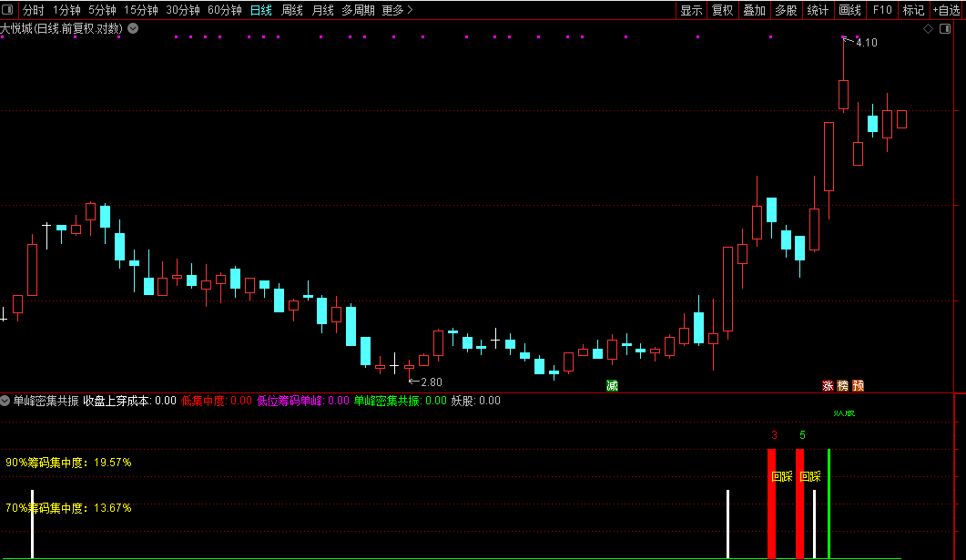The height and width of the screenshot is (560, 966).
Task: Select the 15分钟 period tab
Action: point(141,11)
